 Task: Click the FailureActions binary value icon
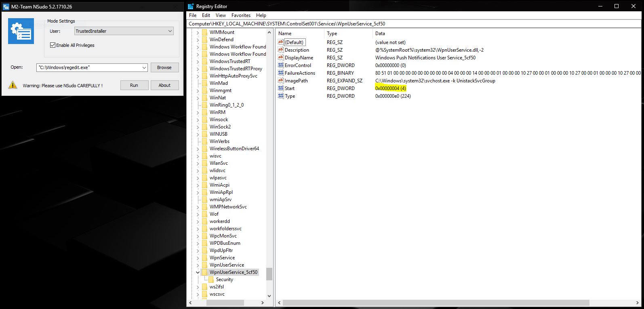[x=281, y=73]
